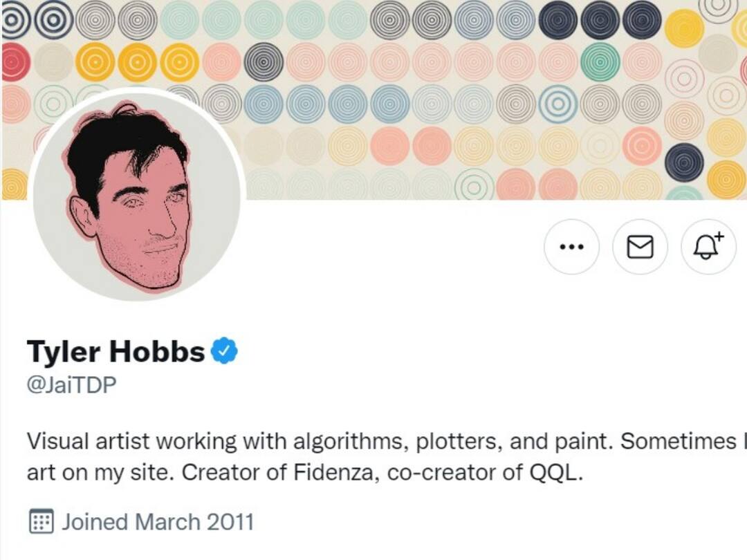Open the three-dot more options menu

pos(571,247)
